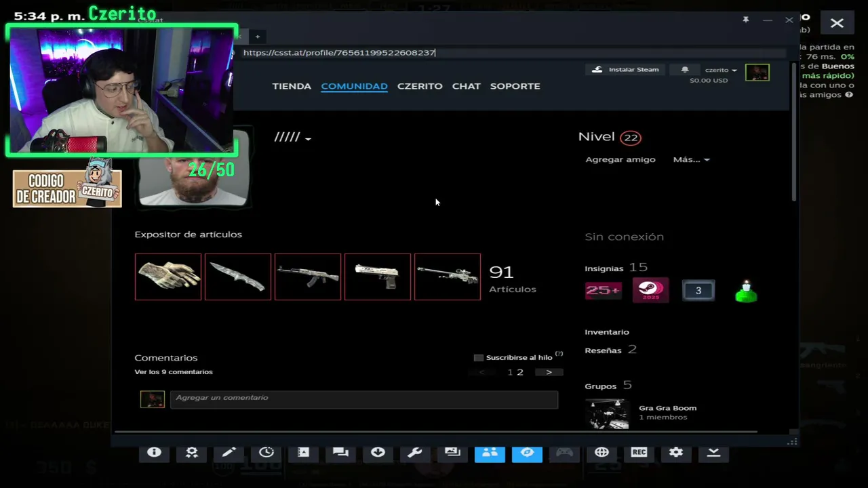868x488 pixels.
Task: Open the pistol item in showcase
Action: [378, 277]
